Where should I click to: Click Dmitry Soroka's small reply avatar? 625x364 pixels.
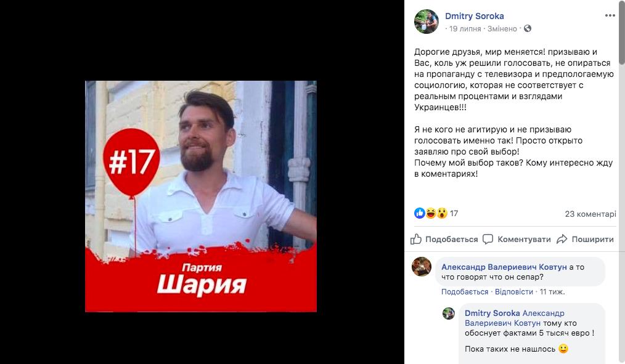[x=449, y=313]
